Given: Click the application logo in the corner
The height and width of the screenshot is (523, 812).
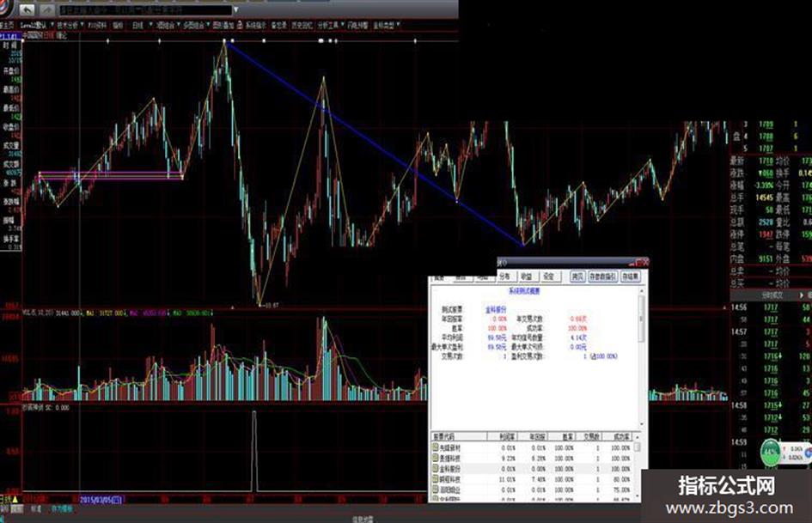Looking at the screenshot, I should click(5, 9).
